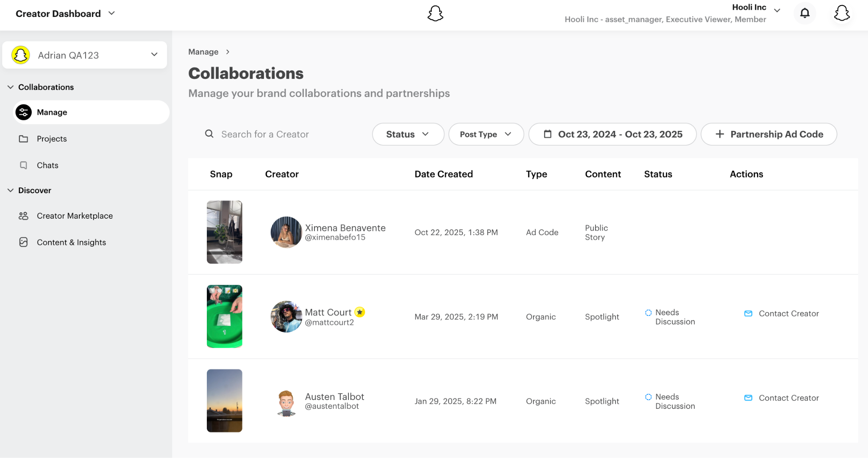The width and height of the screenshot is (868, 458).
Task: Open the Adrian QA123 account selector
Action: 85,55
